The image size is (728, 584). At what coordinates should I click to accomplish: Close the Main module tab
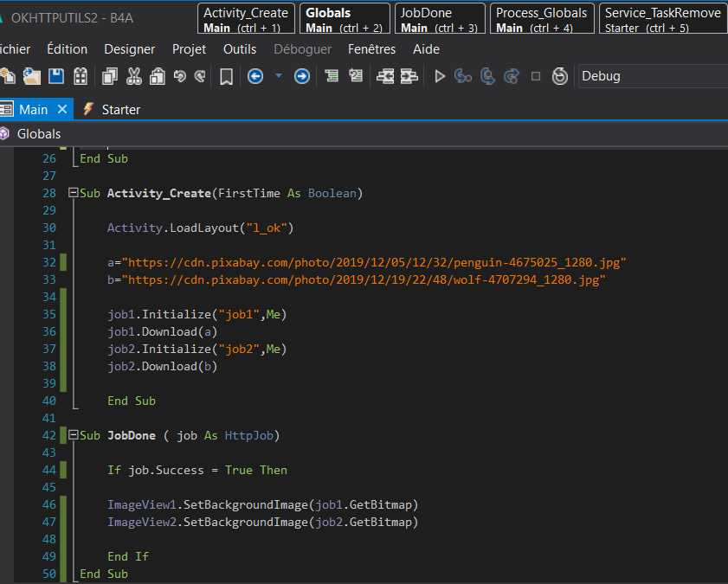tap(62, 109)
